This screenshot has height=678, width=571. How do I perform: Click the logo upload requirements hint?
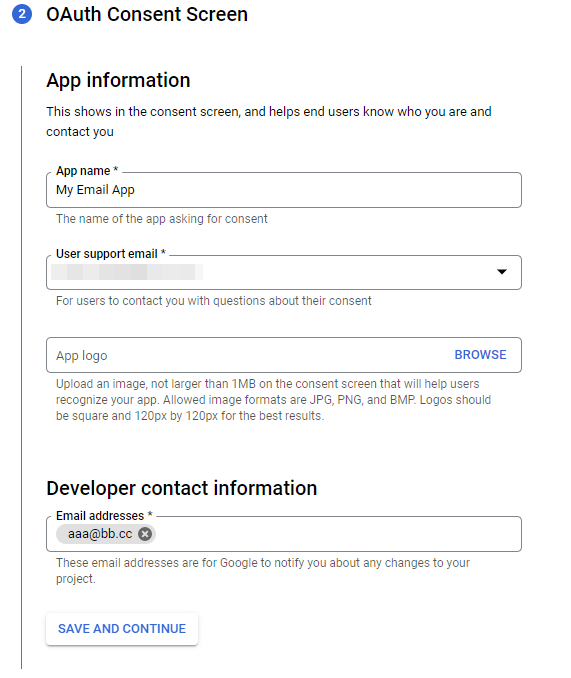(x=273, y=400)
